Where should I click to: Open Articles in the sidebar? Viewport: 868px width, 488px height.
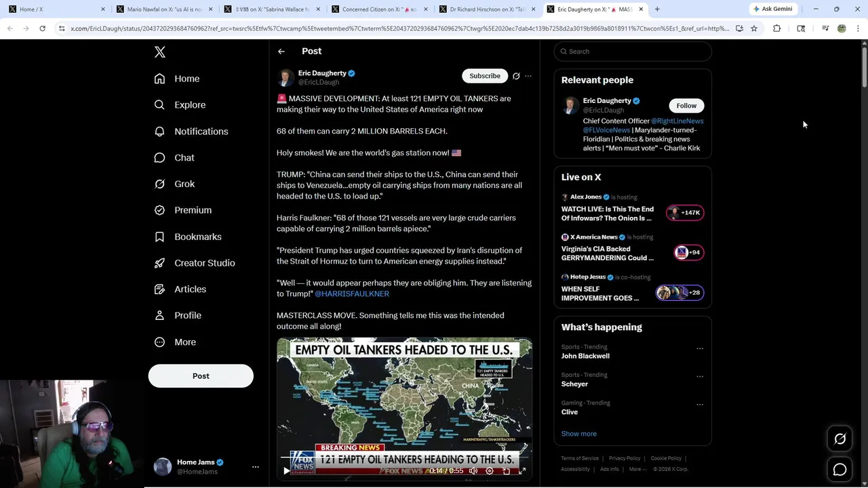(x=180, y=289)
